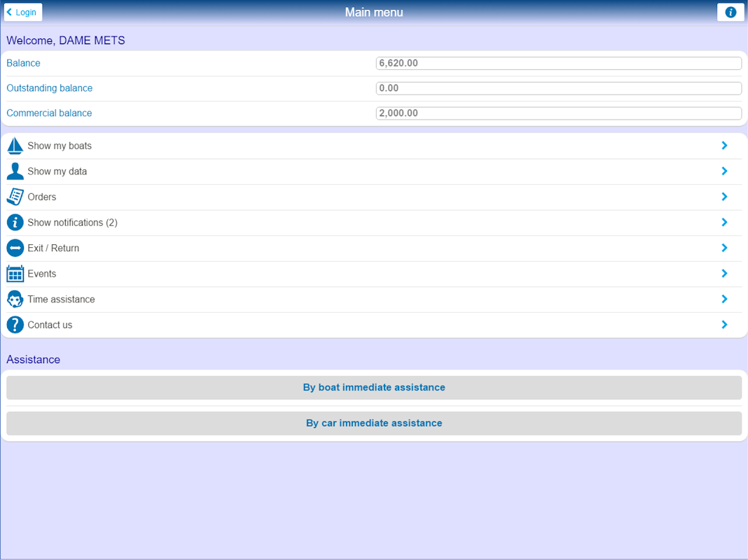Click the Balance label

[x=23, y=63]
